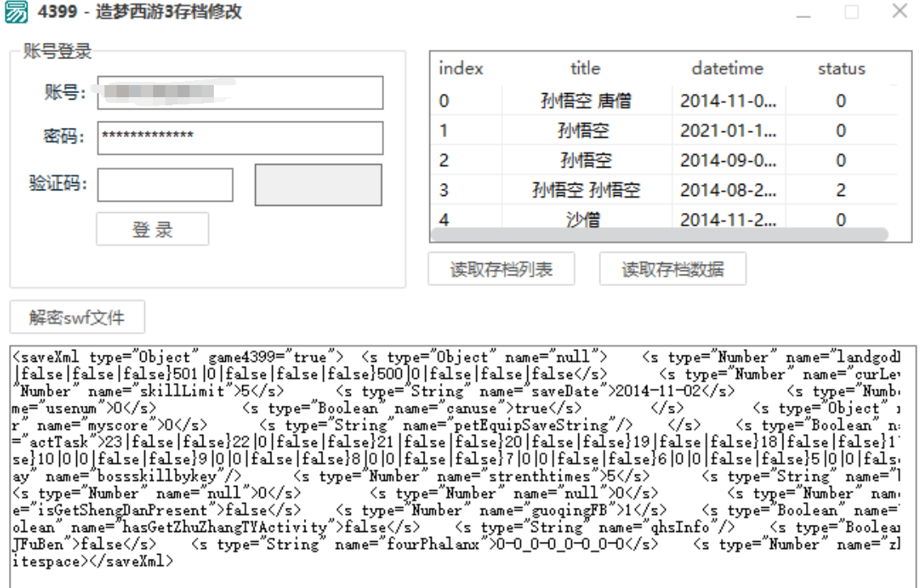Image resolution: width=921 pixels, height=588 pixels.
Task: Click the 解密swf文件 button
Action: 76,317
